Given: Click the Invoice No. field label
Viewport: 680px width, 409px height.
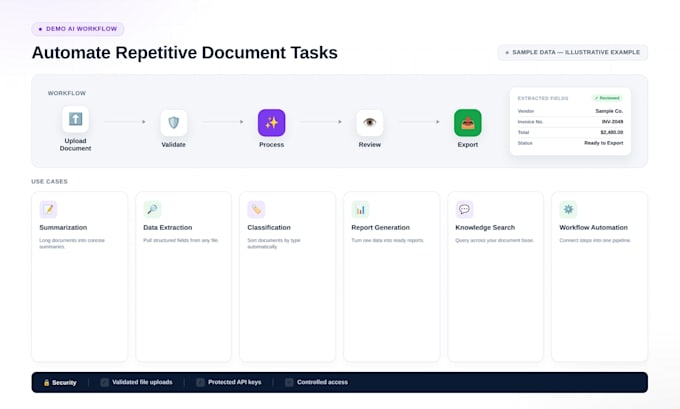Looking at the screenshot, I should 530,122.
